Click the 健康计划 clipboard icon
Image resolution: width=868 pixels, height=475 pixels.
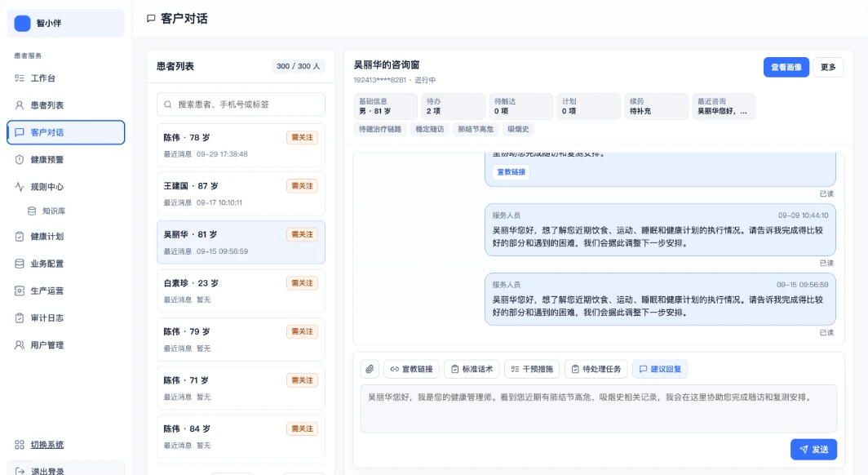pos(20,237)
